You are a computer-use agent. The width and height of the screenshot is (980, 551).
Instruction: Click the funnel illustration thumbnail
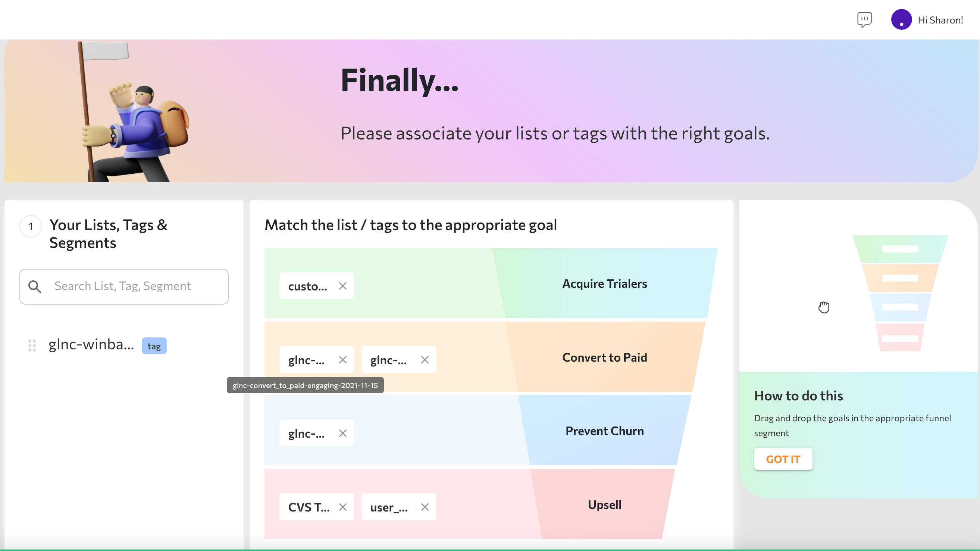900,293
